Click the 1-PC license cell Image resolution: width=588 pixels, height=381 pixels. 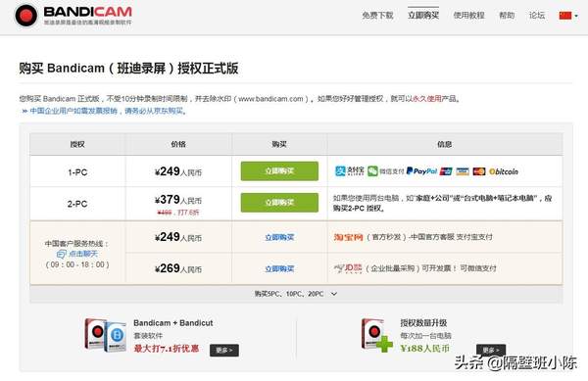click(77, 172)
